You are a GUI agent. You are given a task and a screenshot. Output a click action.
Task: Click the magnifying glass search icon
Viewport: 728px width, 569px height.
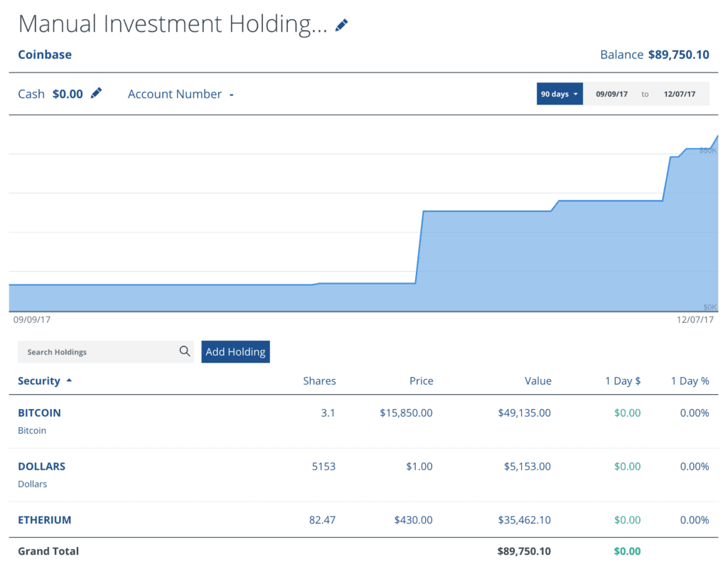185,351
